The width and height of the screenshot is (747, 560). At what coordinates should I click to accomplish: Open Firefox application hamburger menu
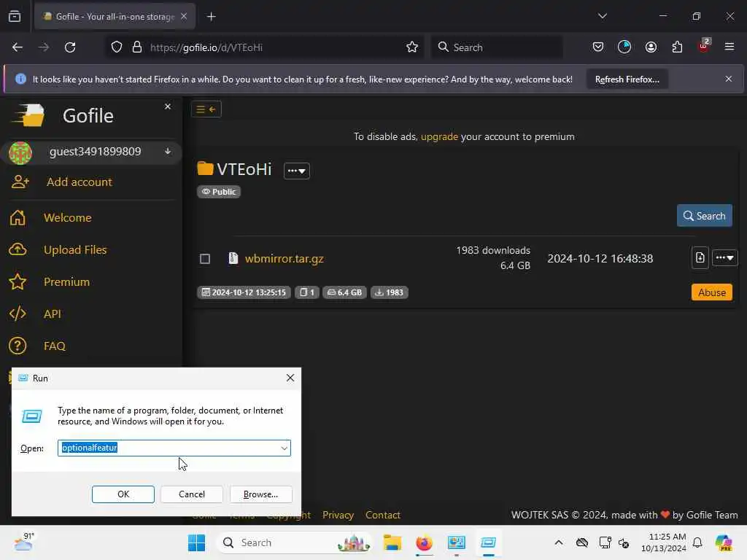[729, 47]
